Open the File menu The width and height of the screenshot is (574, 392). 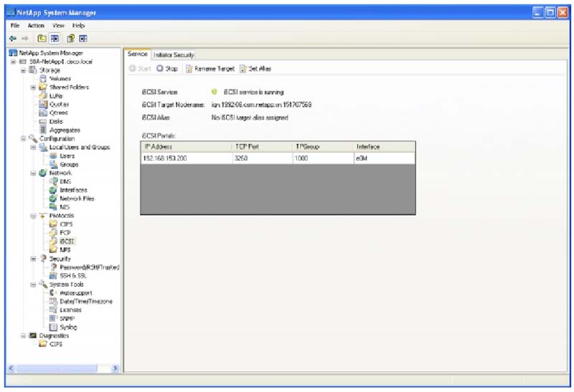[x=15, y=25]
